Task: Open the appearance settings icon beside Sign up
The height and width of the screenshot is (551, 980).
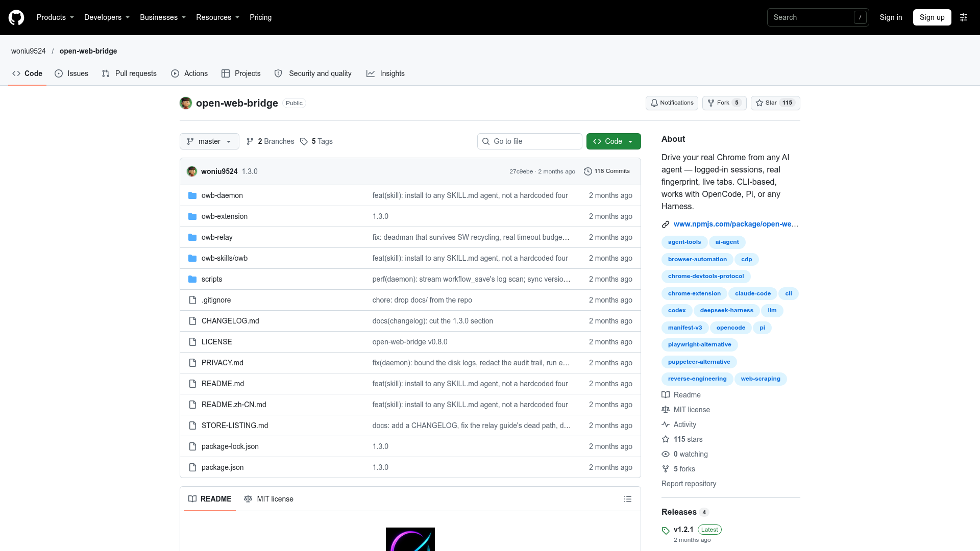Action: pos(964,17)
